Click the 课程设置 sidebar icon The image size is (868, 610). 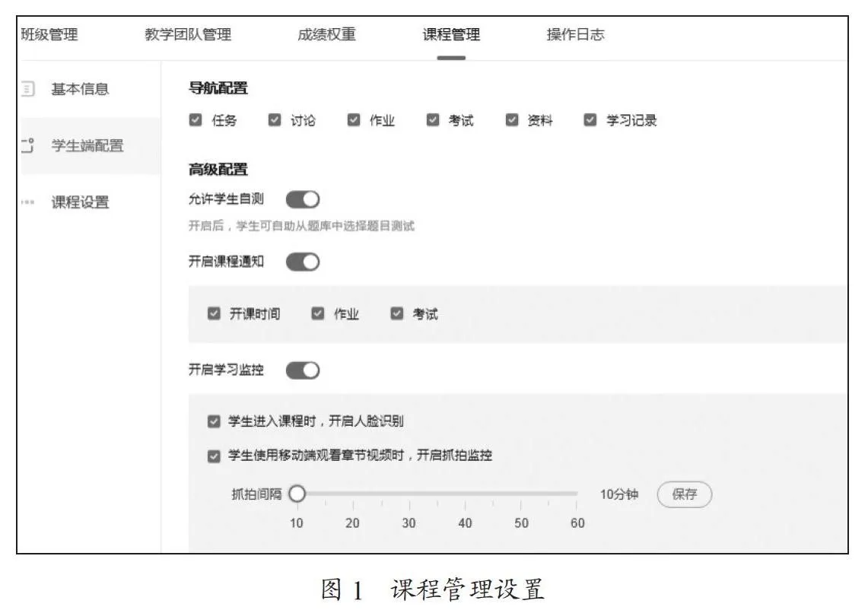[x=27, y=202]
